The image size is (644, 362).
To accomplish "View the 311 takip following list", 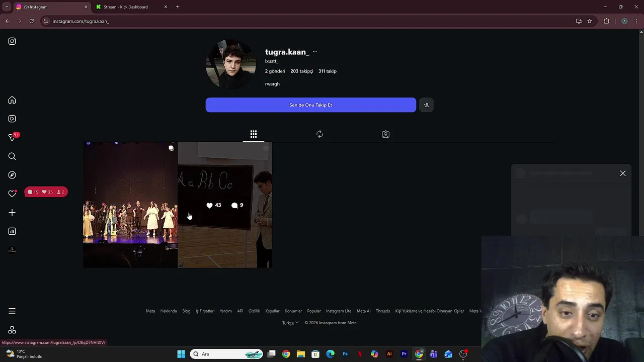I will click(x=328, y=71).
